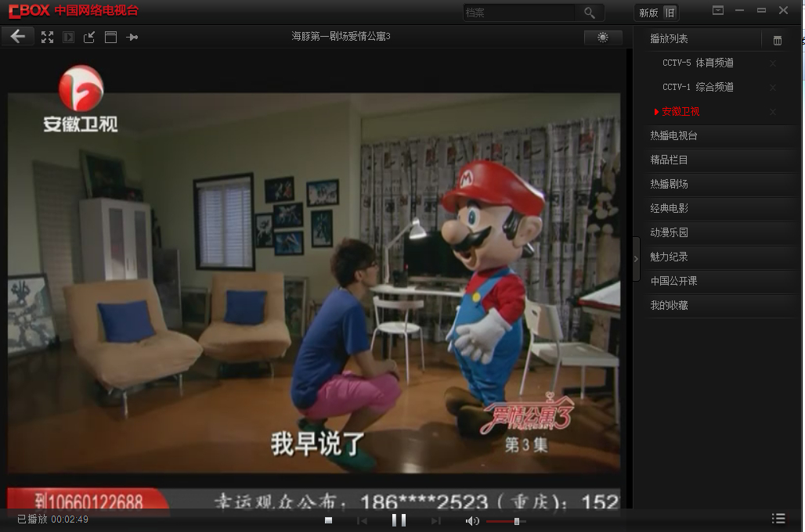Viewport: 805px width, 532px height.
Task: Click the search input field
Action: tap(521, 13)
